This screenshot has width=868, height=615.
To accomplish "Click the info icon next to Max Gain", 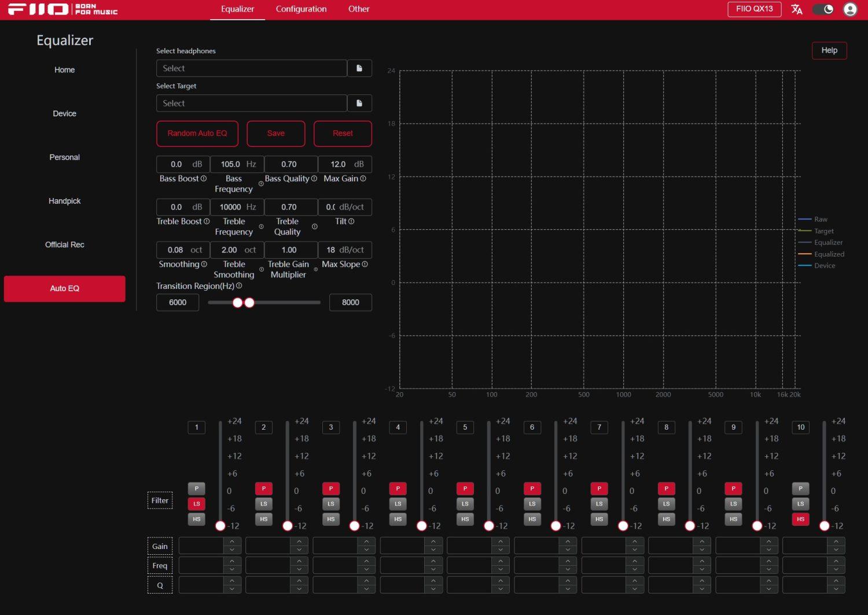I will [x=363, y=178].
